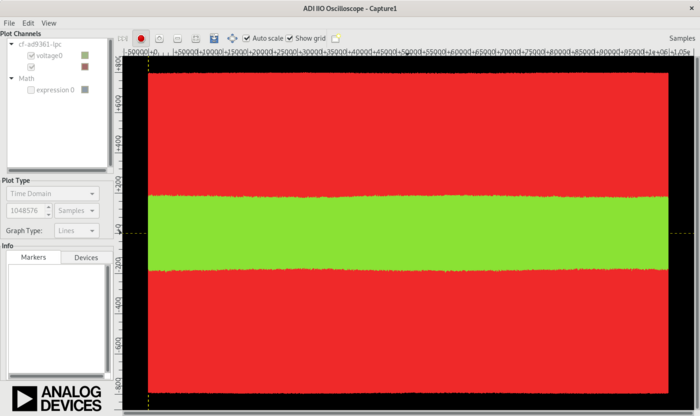Click the zoom in toolbar icon
This screenshot has width=700, height=416.
point(159,39)
